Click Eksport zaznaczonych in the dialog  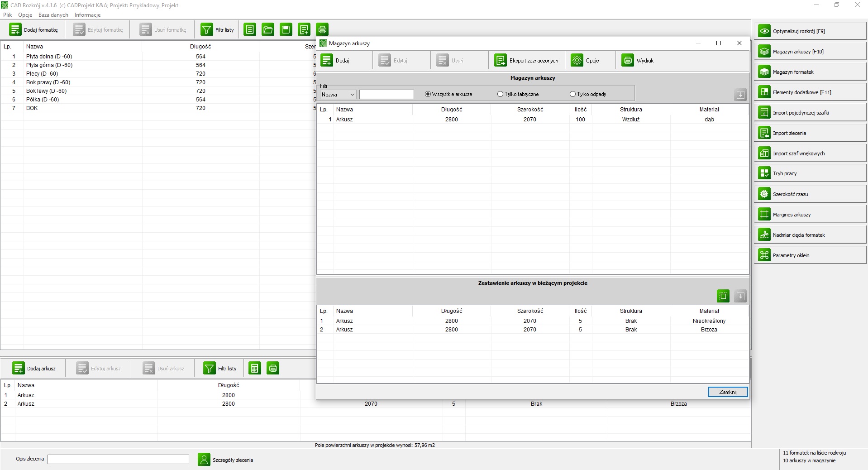point(527,61)
